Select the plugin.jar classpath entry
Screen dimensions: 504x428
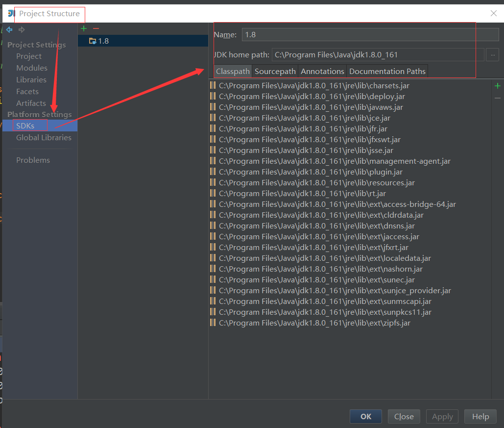[x=311, y=172]
